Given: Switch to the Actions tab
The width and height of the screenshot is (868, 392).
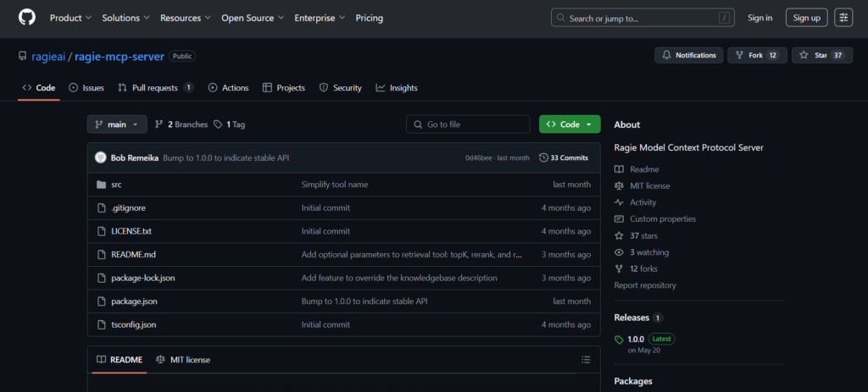Looking at the screenshot, I should (x=228, y=88).
